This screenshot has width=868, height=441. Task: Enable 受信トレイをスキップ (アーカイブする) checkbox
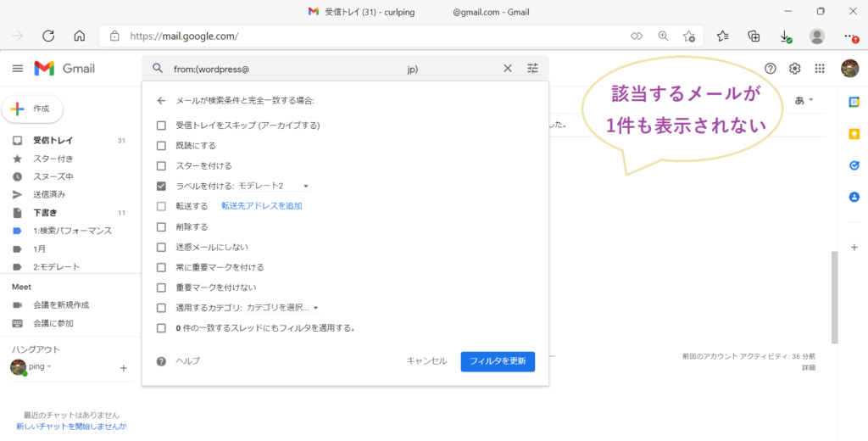point(161,126)
